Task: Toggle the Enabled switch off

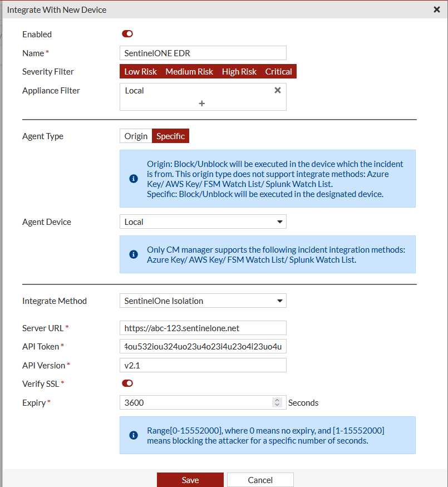Action: click(x=127, y=34)
